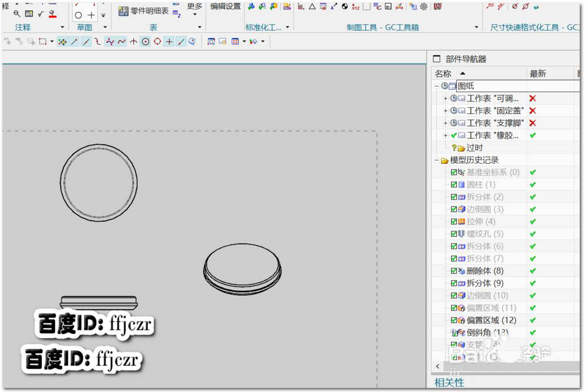Select 边倒圆 (10) in model history
Screen dimensions: 585x392
pyautogui.click(x=487, y=296)
